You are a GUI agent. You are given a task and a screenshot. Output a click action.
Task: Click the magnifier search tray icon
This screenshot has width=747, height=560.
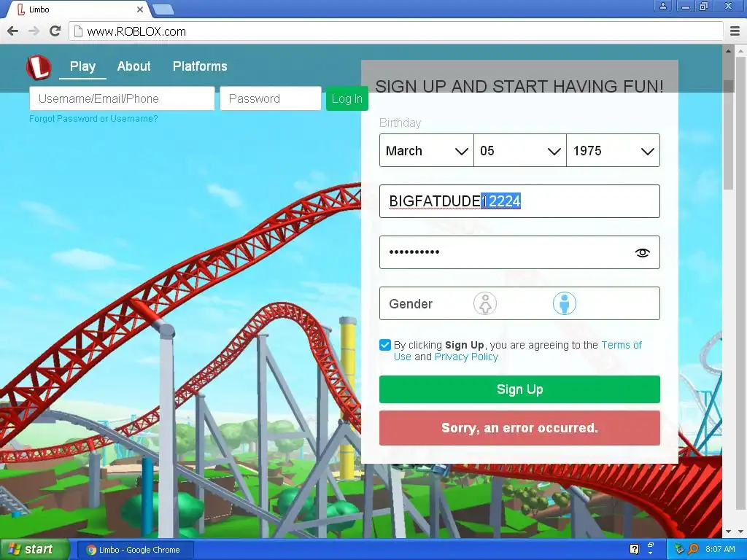[x=694, y=550]
